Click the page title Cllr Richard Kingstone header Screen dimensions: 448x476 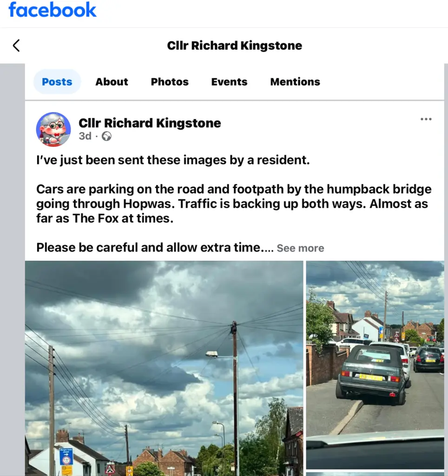click(234, 46)
